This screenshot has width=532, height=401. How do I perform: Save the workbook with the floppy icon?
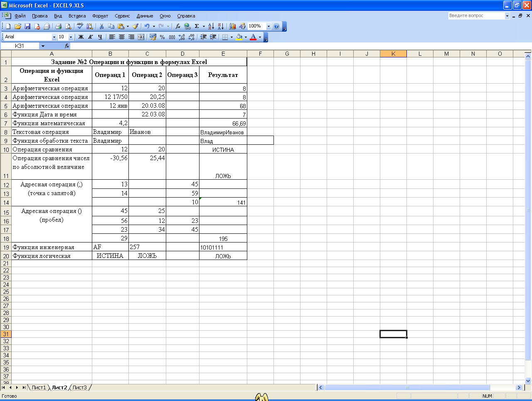27,26
